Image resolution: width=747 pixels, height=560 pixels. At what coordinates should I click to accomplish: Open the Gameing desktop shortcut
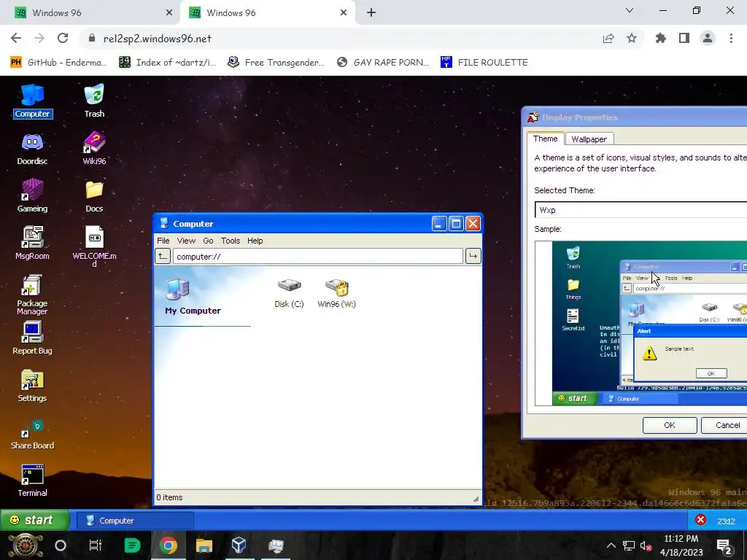click(x=32, y=195)
